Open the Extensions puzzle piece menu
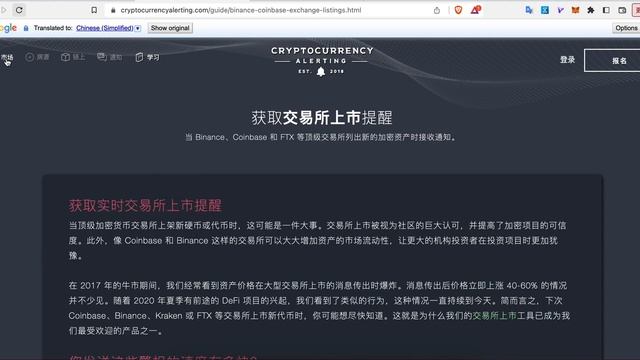Screen dimensions: 640x360 click(x=591, y=10)
